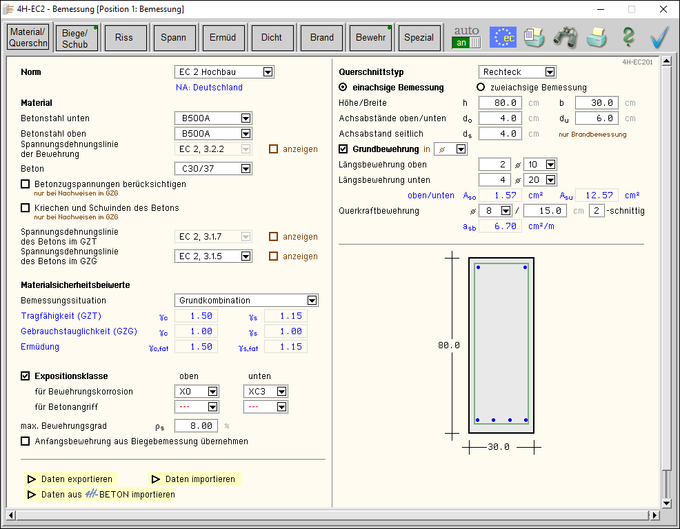Expand the Beton C30/37 dropdown

[244, 168]
